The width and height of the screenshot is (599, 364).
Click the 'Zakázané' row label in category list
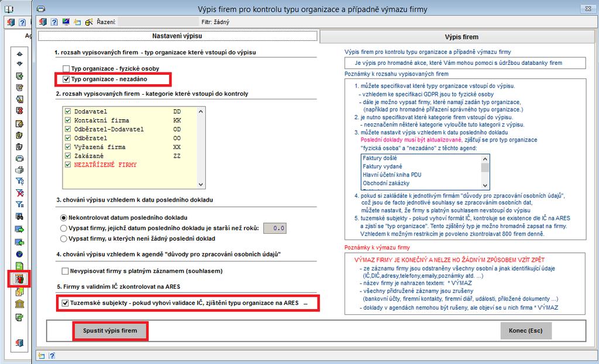click(89, 155)
